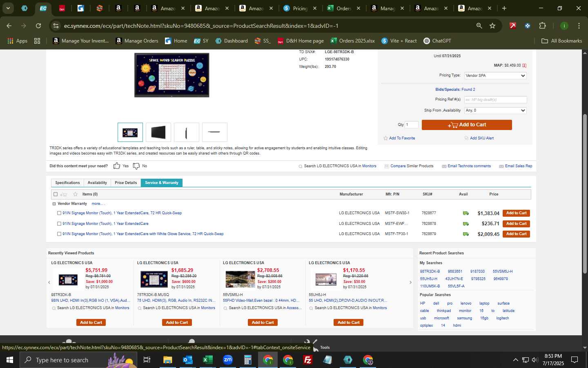
Task: Open the Bids/Specials Found 2 link
Action: [455, 90]
